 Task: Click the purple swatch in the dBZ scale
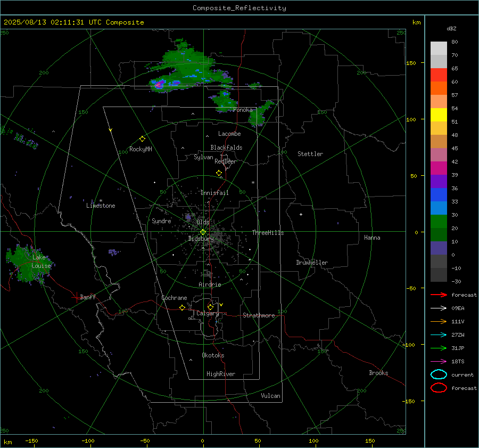(x=439, y=181)
